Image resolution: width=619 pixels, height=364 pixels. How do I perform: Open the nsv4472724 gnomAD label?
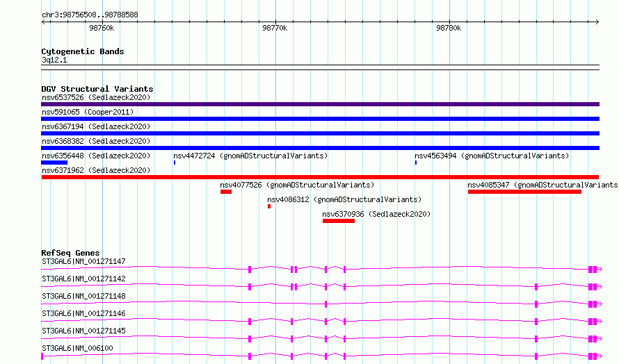click(250, 156)
